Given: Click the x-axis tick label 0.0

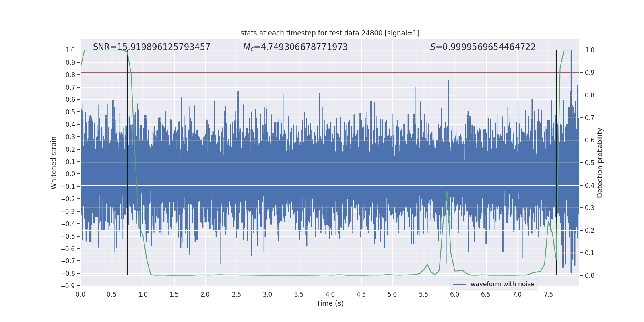Looking at the screenshot, I should (x=80, y=295).
